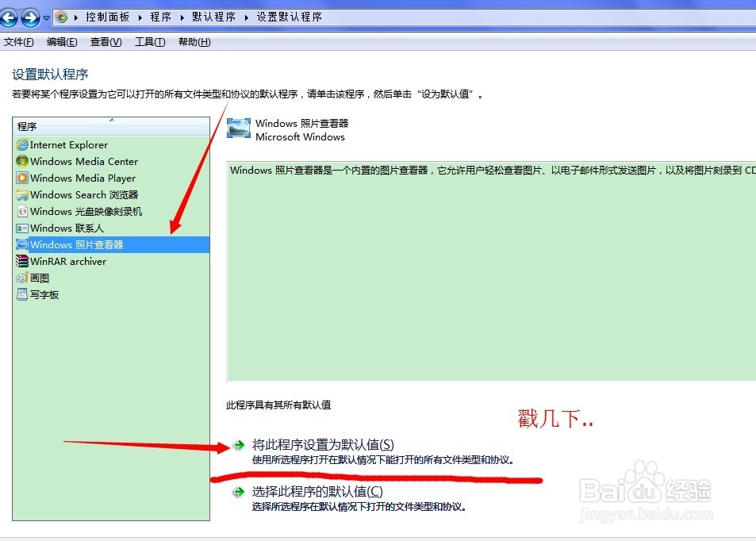Viewport: 756px width, 541px height.
Task: Click the large photo viewer icon in details
Action: coord(239,129)
